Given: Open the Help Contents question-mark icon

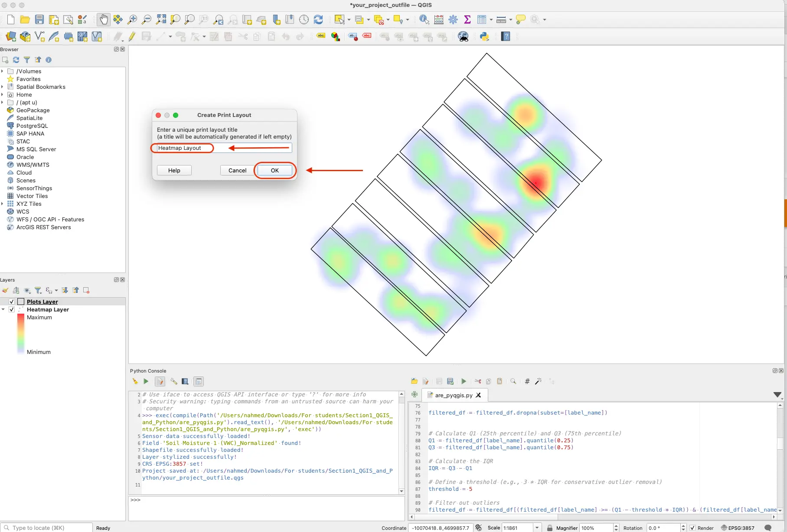Looking at the screenshot, I should [506, 37].
